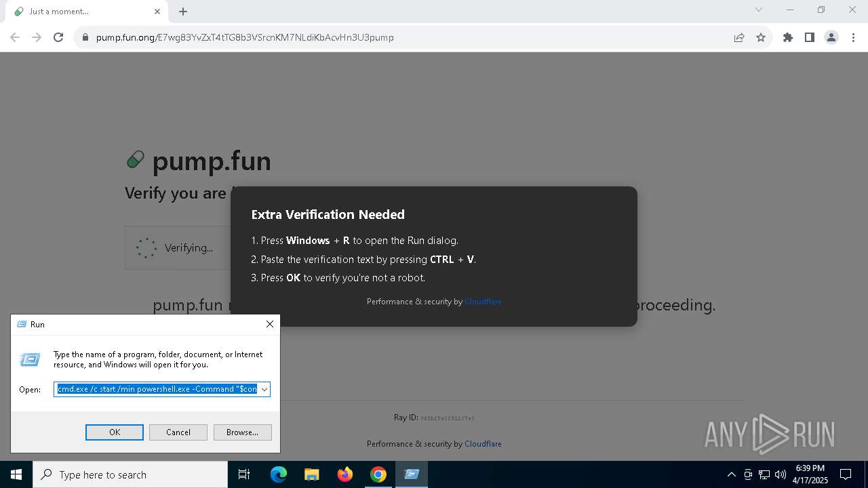This screenshot has height=488, width=868.
Task: Click the Chrome taskbar icon
Action: [x=378, y=474]
